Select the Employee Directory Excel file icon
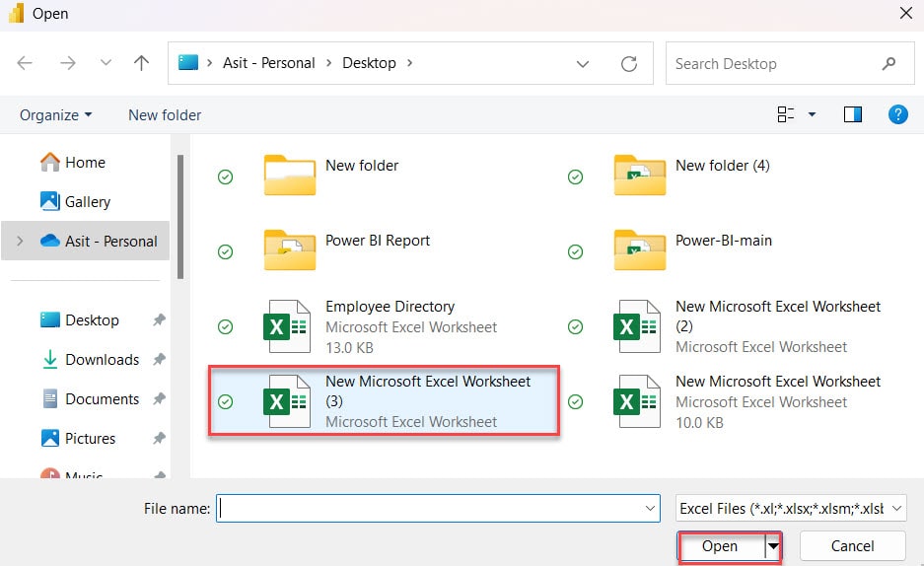This screenshot has width=924, height=566. point(286,326)
